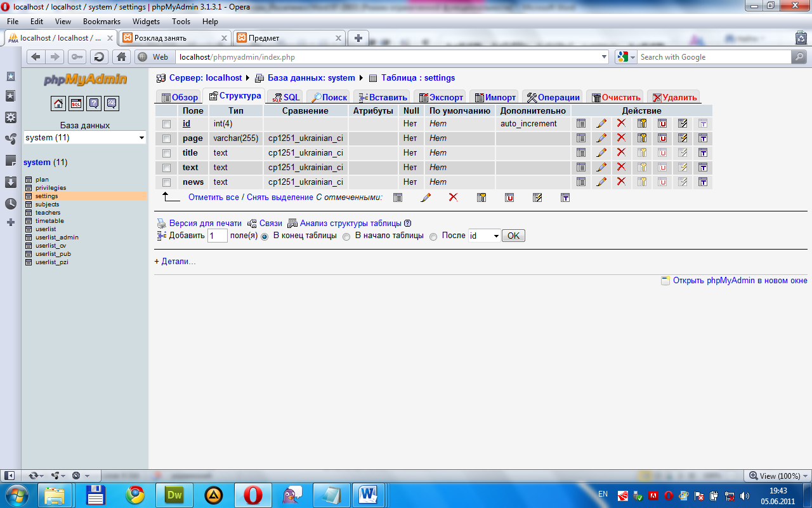The image size is (812, 508).
Task: Tick the checkbox for the text field
Action: 167,168
